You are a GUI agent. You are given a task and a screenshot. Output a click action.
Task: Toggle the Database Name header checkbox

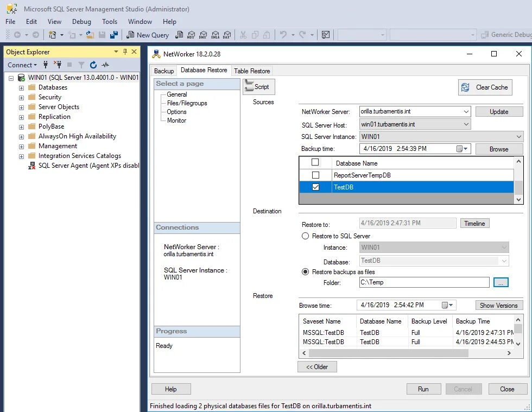click(x=315, y=162)
